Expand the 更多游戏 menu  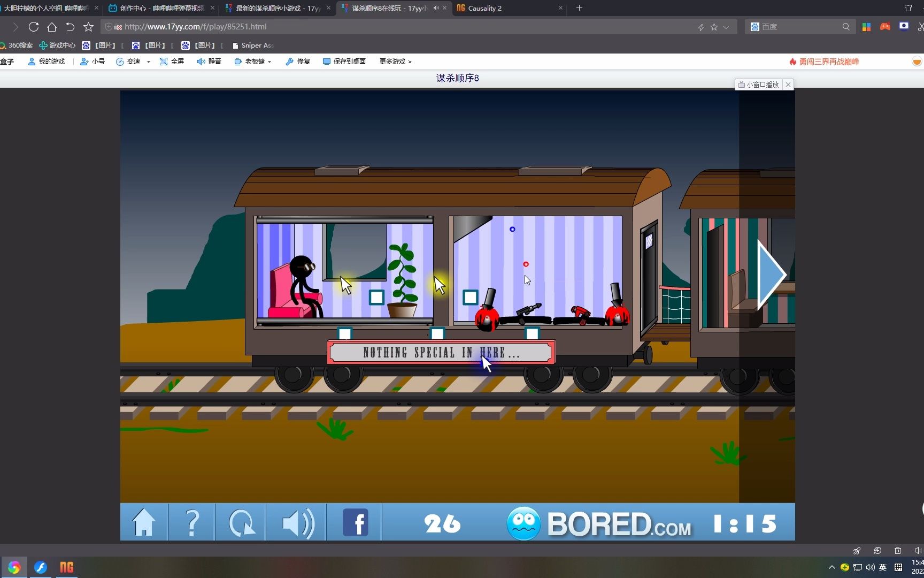396,62
